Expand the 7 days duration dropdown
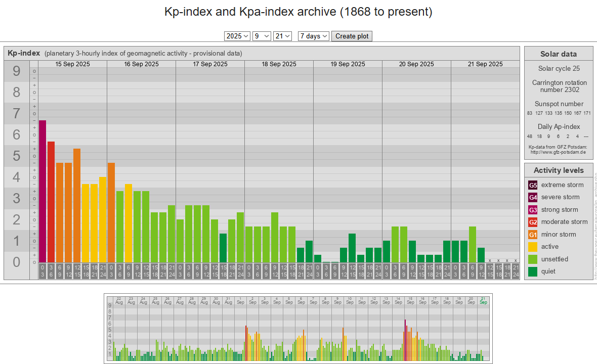Viewport: 597px width, 364px height. (314, 36)
